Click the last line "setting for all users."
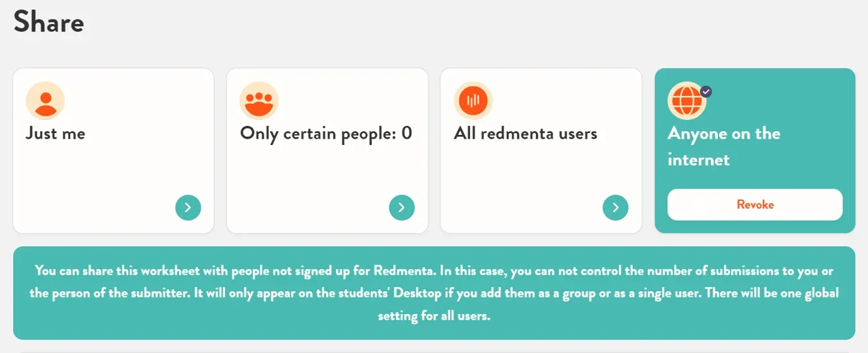Viewport: 868px width, 353px height. pyautogui.click(x=434, y=316)
